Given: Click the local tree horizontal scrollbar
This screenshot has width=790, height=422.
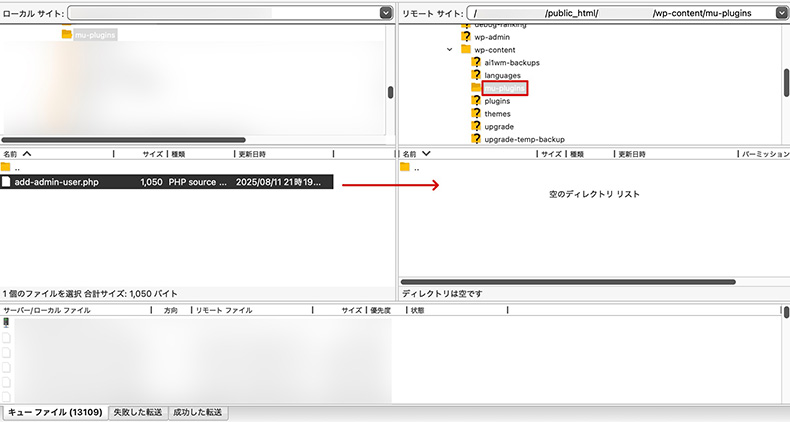Looking at the screenshot, I should coord(123,140).
